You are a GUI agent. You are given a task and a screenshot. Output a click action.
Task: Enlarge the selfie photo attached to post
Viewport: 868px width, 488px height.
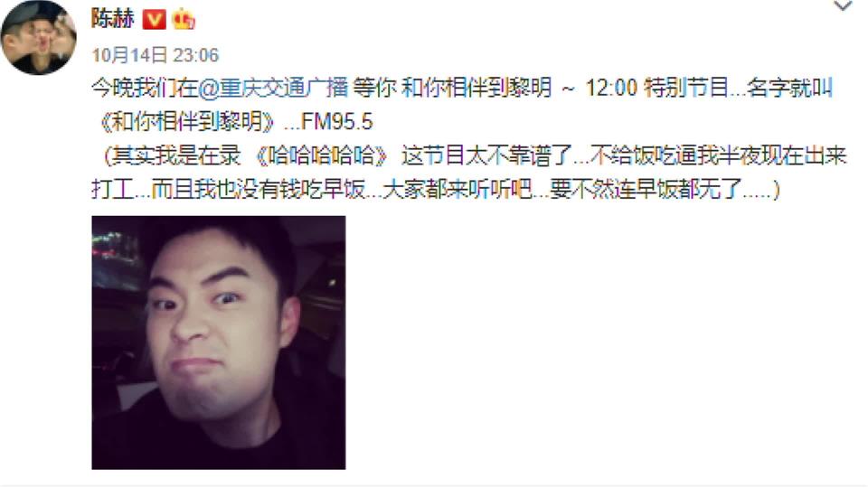click(219, 343)
